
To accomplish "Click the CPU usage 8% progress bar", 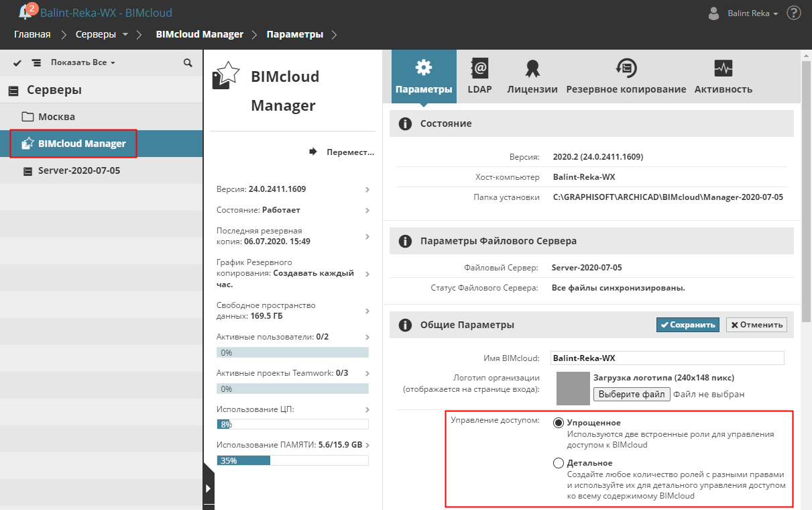I will (292, 424).
